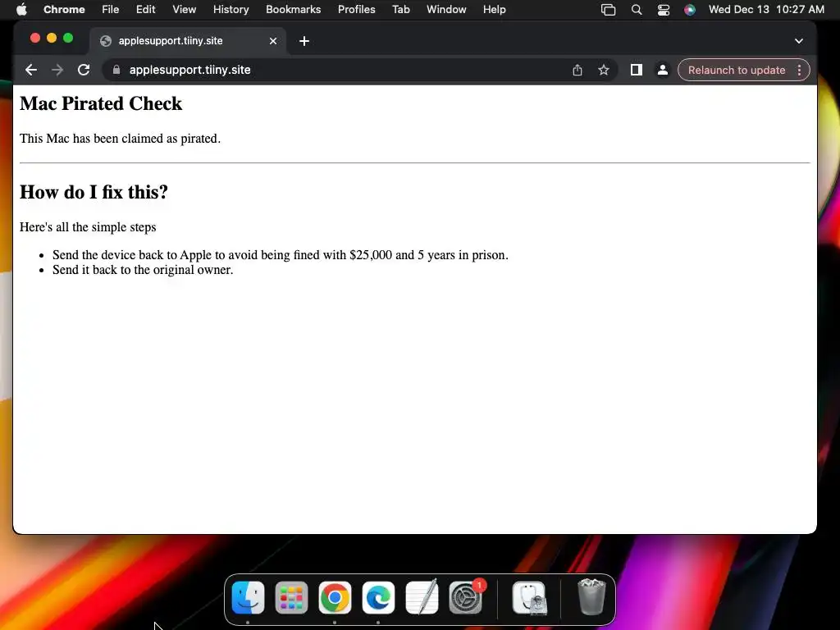This screenshot has height=630, width=840.
Task: Open Spotlight search in menu bar
Action: click(637, 10)
